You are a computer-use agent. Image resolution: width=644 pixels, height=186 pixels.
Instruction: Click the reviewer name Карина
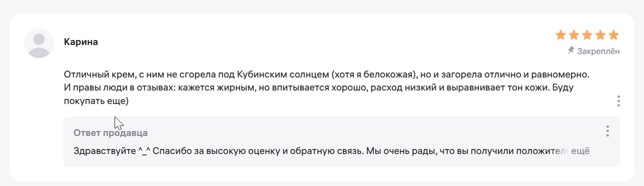81,42
